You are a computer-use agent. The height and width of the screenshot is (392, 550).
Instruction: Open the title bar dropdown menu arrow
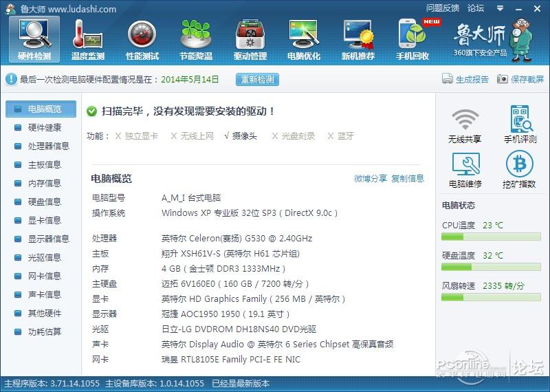500,8
